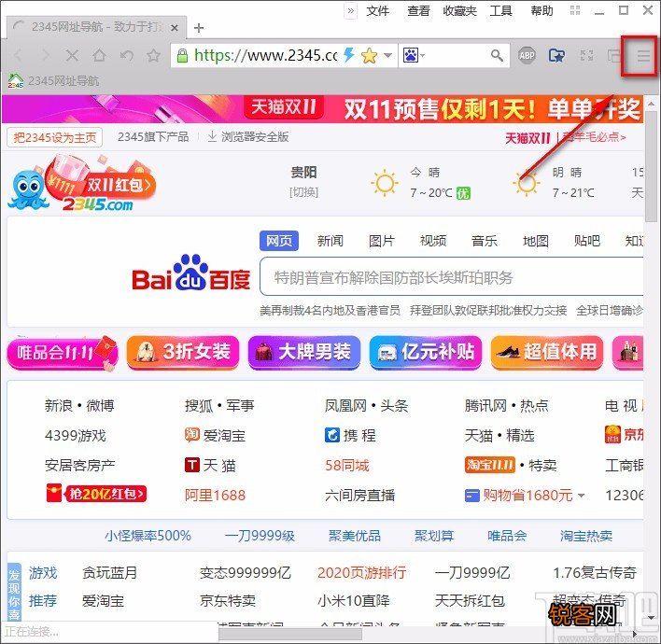Click [切换] to change city
Screen dimensions: 661x644
click(x=304, y=192)
